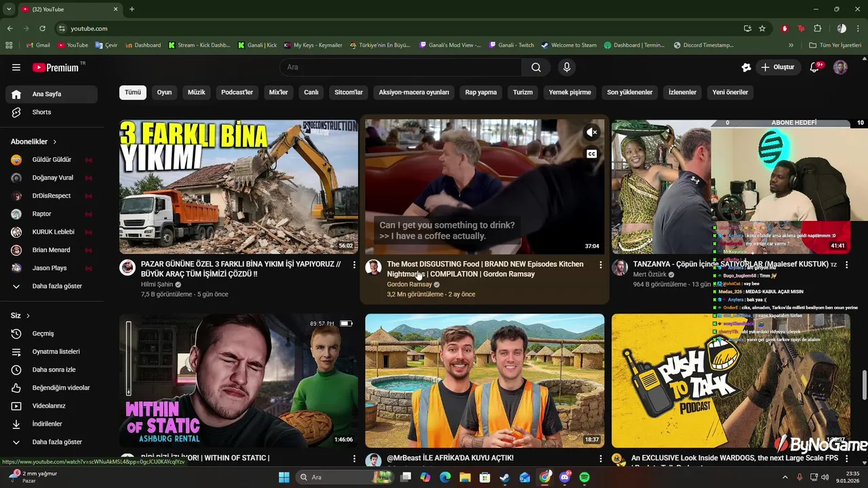Open the browser tab search dropdown
Screen dimensions: 868x488
pyautogui.click(x=9, y=9)
